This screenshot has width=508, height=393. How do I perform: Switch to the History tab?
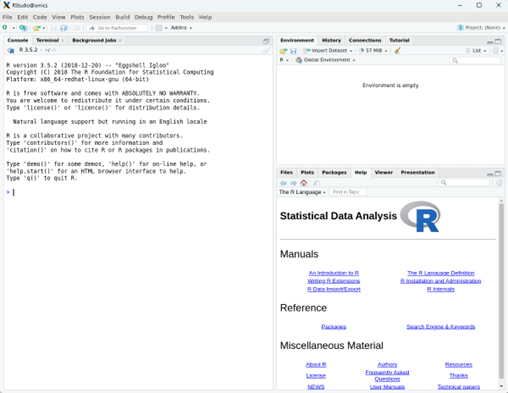[331, 40]
